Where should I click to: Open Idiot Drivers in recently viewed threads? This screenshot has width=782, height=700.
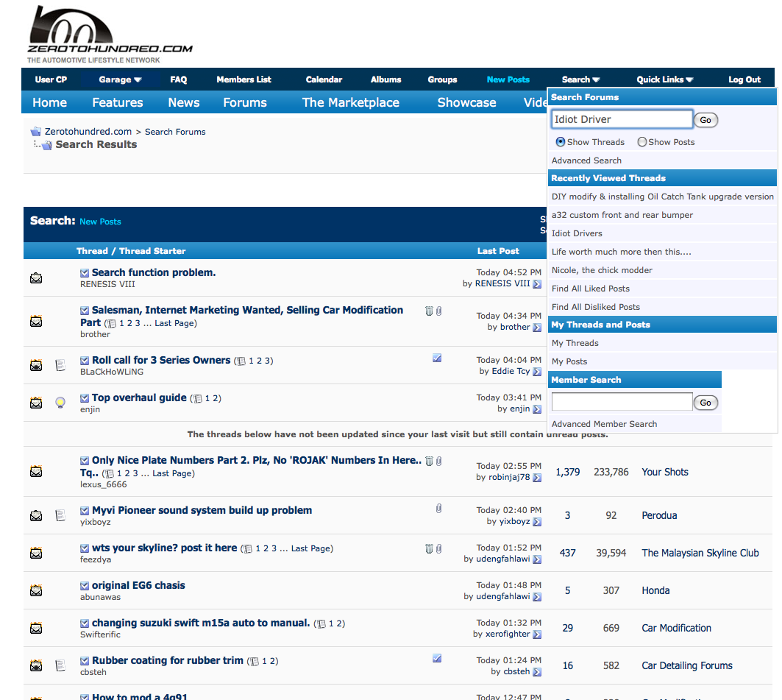click(x=577, y=233)
